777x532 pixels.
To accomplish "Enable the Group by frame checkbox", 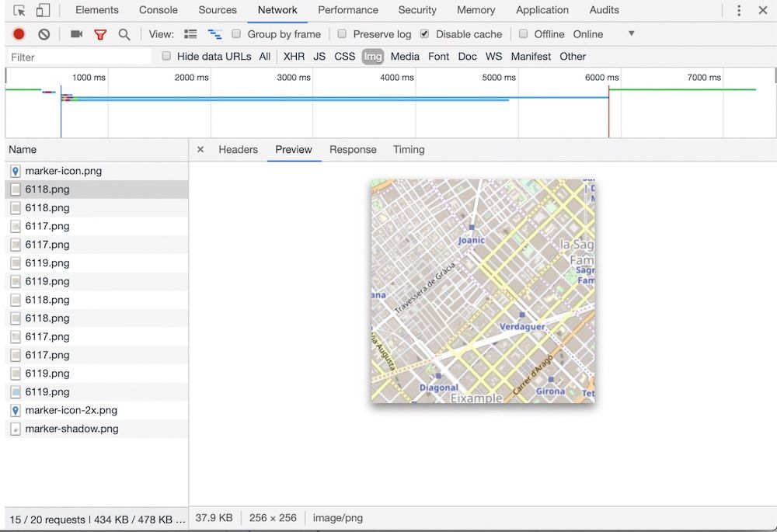I will [236, 33].
